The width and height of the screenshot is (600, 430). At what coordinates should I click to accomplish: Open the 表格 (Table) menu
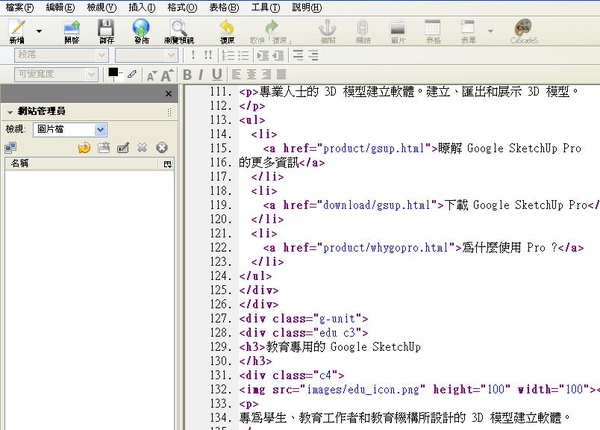(x=223, y=6)
